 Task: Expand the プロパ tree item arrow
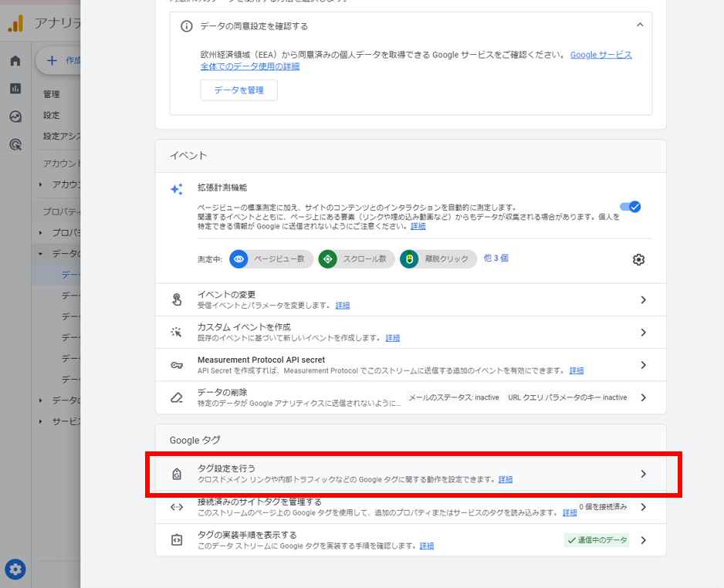point(41,233)
